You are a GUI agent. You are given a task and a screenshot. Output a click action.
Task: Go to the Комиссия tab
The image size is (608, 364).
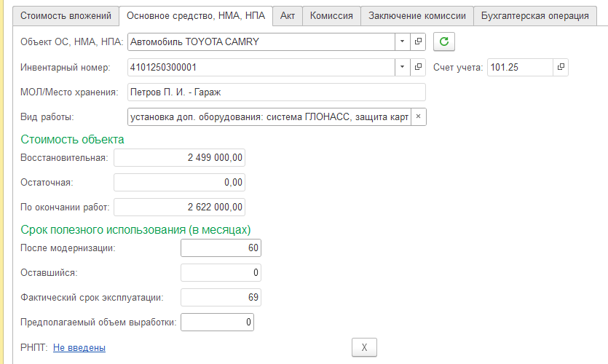pyautogui.click(x=331, y=16)
